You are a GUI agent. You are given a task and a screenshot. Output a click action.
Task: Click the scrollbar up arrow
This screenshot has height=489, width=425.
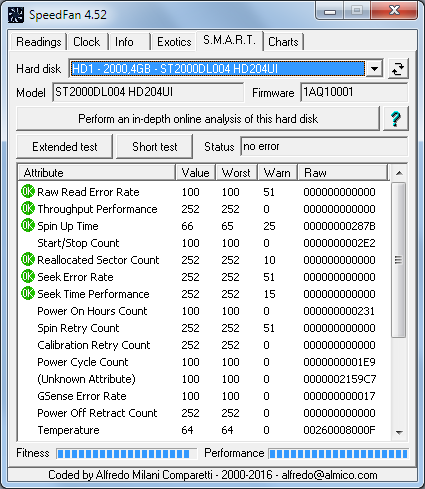(399, 173)
